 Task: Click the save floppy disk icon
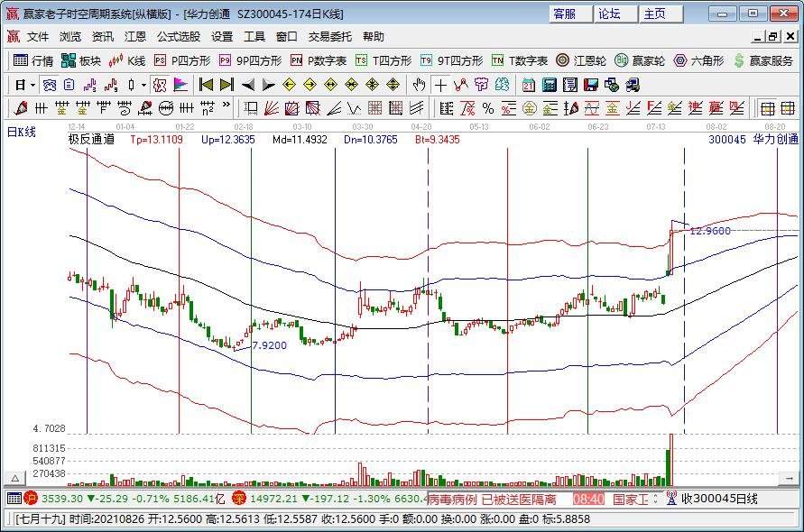590,85
